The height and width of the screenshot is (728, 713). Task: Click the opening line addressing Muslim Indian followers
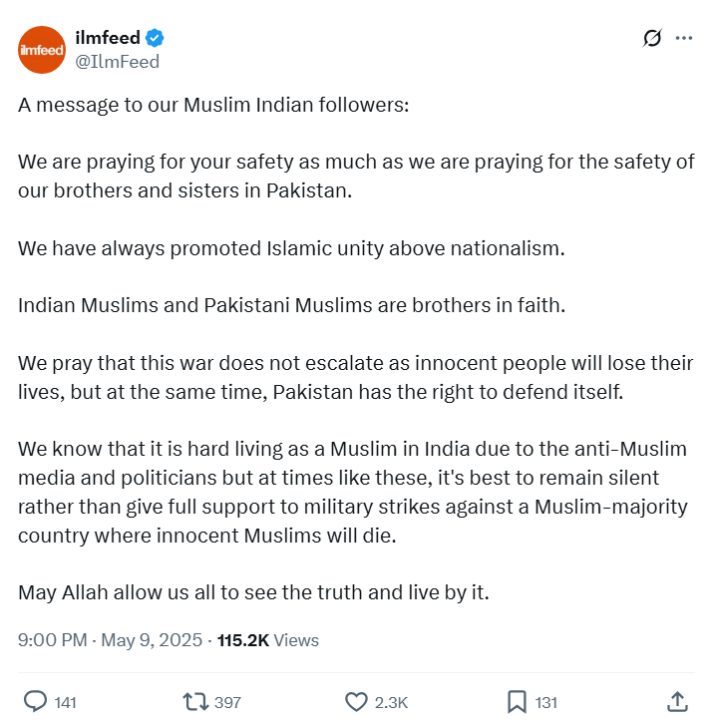point(213,108)
